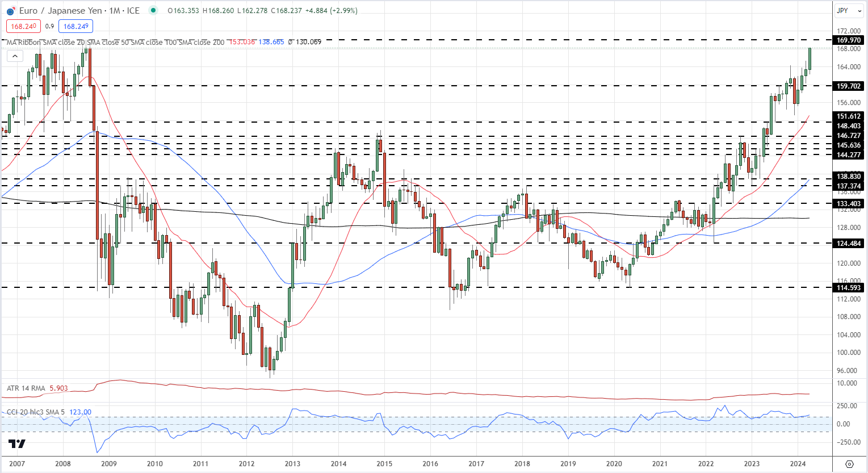The image size is (868, 473).
Task: Click the L162.278 low value
Action: coord(252,10)
